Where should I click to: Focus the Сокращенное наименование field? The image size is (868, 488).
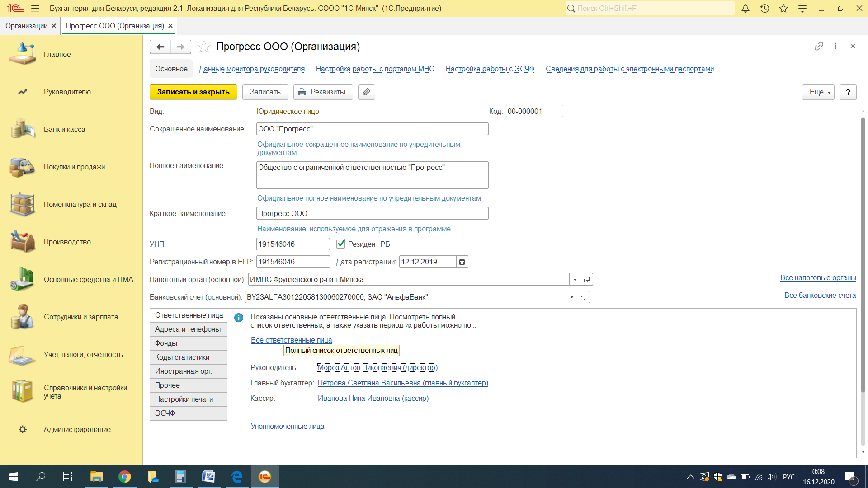click(x=372, y=129)
